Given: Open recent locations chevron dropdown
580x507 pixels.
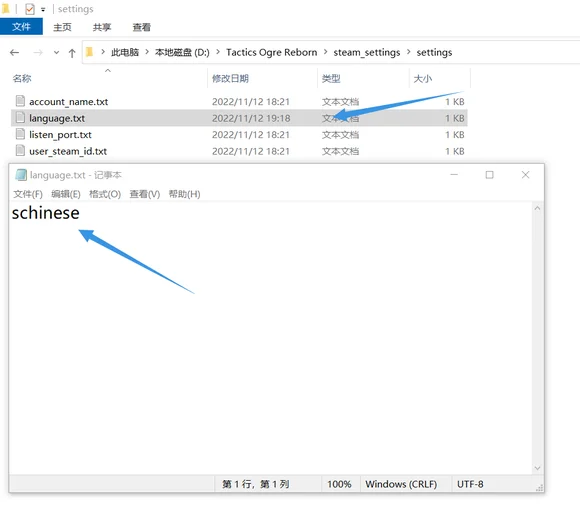Looking at the screenshot, I should pyautogui.click(x=56, y=53).
